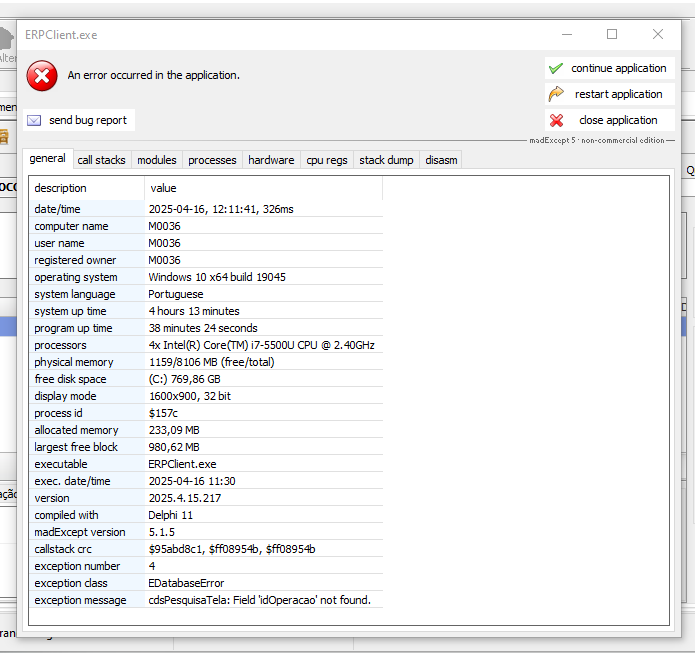
Task: Click the red X close application icon
Action: pyautogui.click(x=556, y=120)
